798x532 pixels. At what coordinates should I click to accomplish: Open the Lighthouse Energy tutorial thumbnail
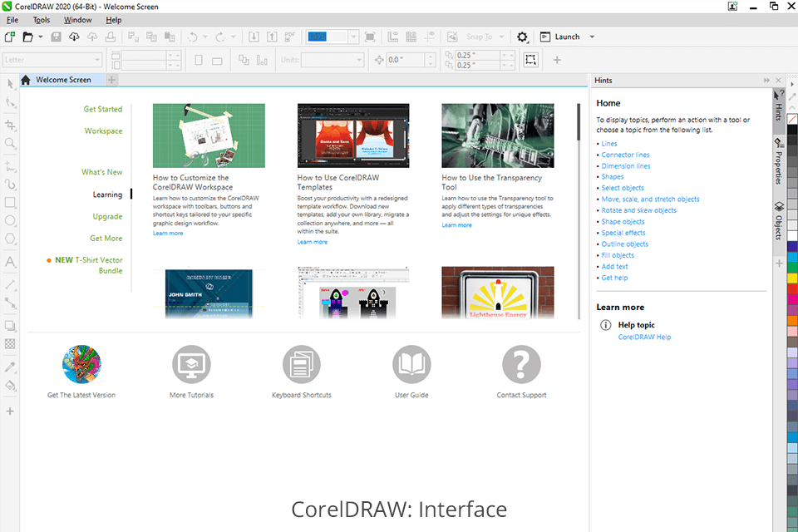(498, 293)
